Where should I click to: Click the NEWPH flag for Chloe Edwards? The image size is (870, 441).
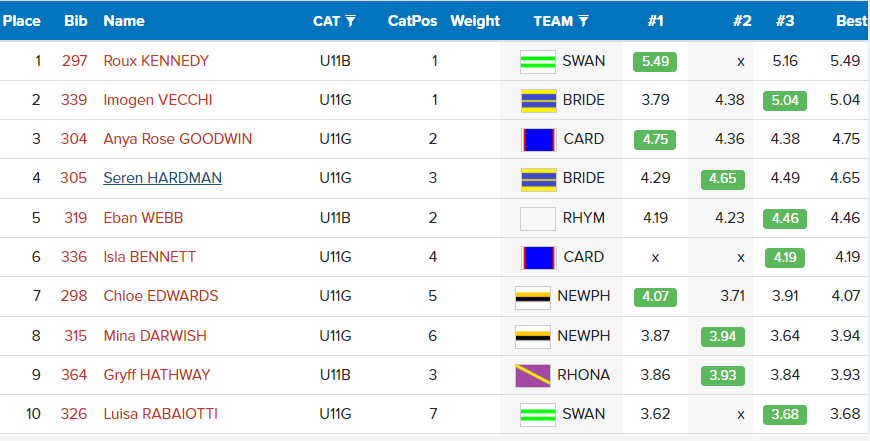point(533,298)
